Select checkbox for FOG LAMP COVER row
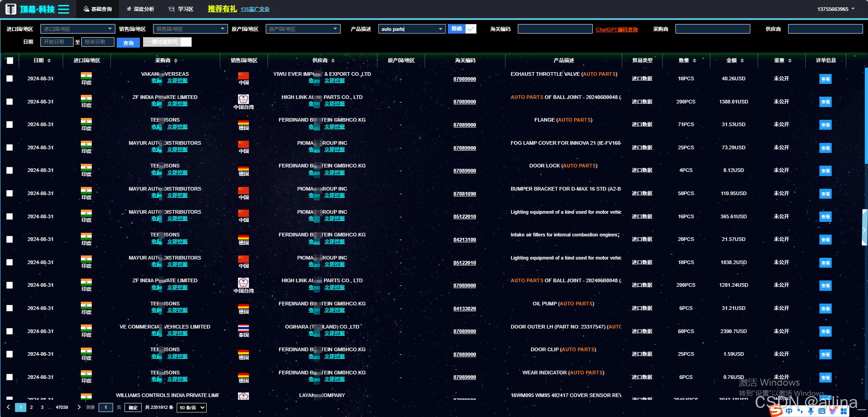868x417 pixels. click(x=10, y=147)
